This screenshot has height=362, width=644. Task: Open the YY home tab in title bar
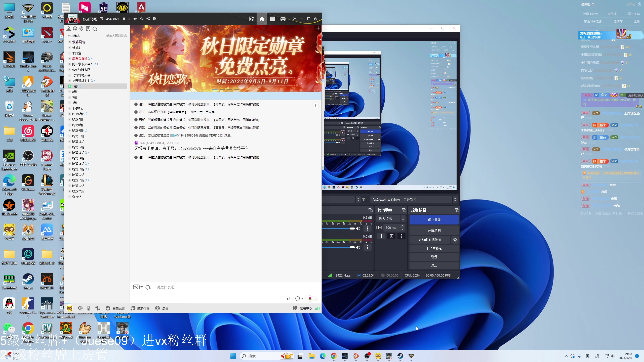(262, 19)
